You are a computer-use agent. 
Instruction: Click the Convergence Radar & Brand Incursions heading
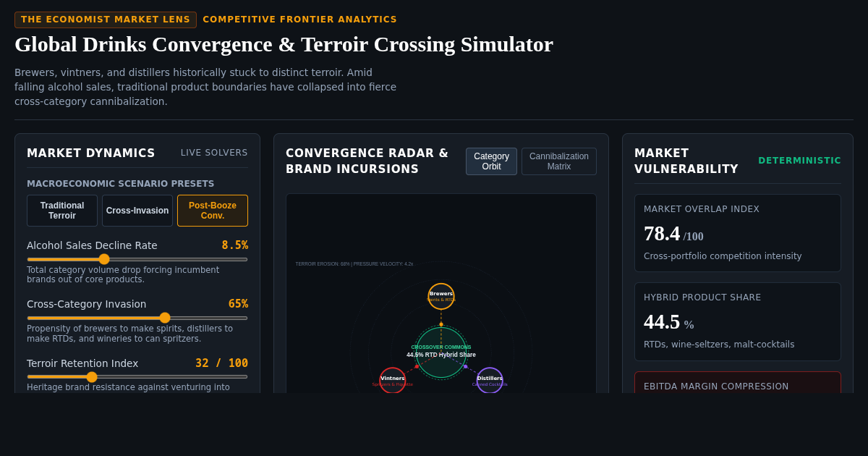pyautogui.click(x=367, y=161)
